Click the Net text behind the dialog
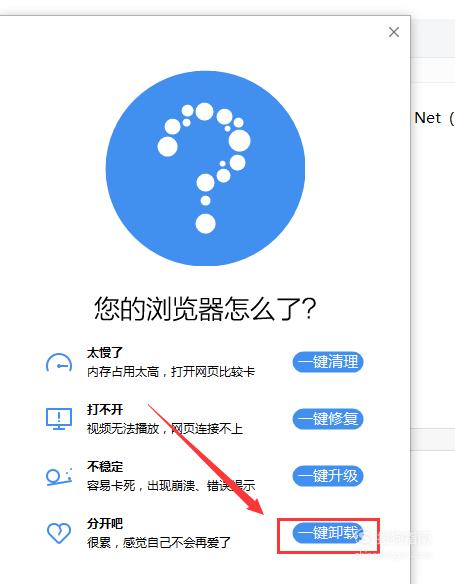 click(427, 118)
